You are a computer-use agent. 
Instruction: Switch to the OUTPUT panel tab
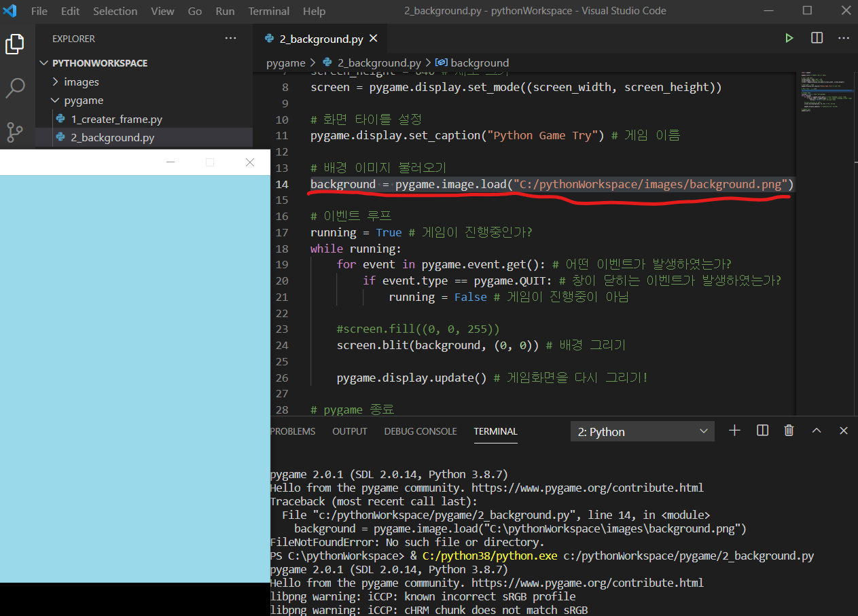tap(350, 431)
